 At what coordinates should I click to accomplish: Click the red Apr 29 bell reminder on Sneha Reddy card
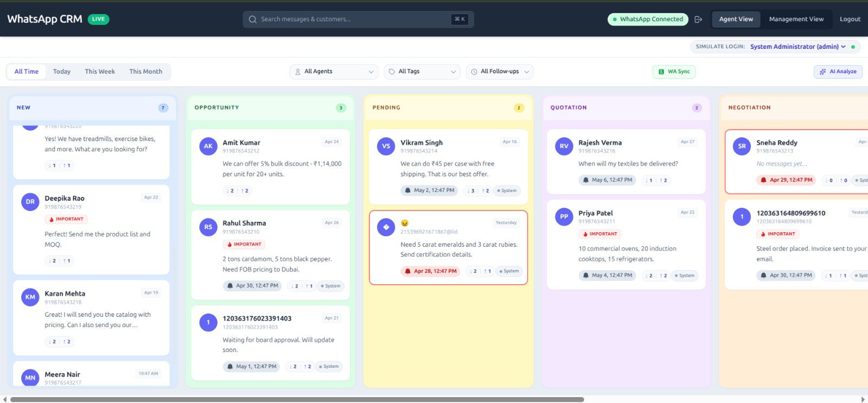tap(786, 180)
